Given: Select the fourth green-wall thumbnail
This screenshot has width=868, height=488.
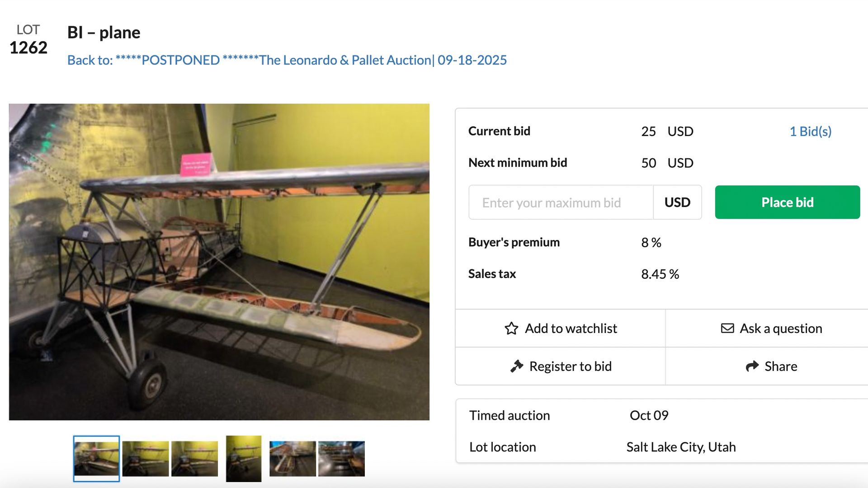Looking at the screenshot, I should click(244, 458).
